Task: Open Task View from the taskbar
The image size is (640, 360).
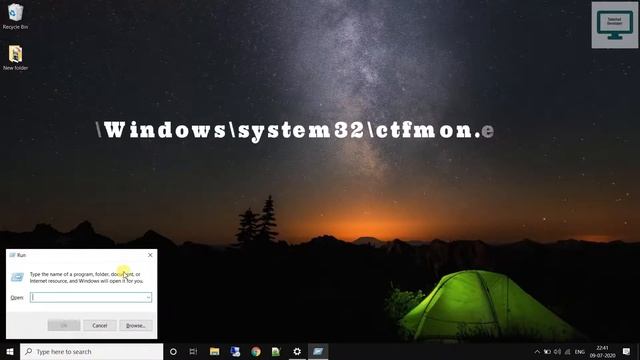Action: click(193, 351)
